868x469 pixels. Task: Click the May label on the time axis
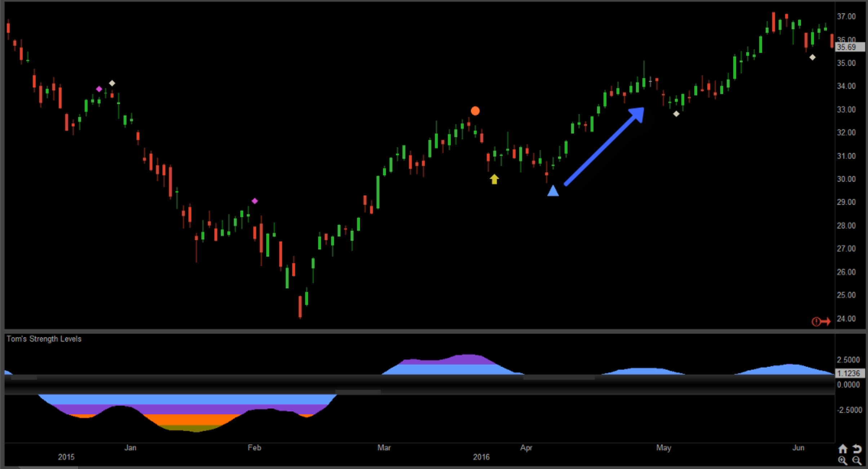(x=664, y=448)
